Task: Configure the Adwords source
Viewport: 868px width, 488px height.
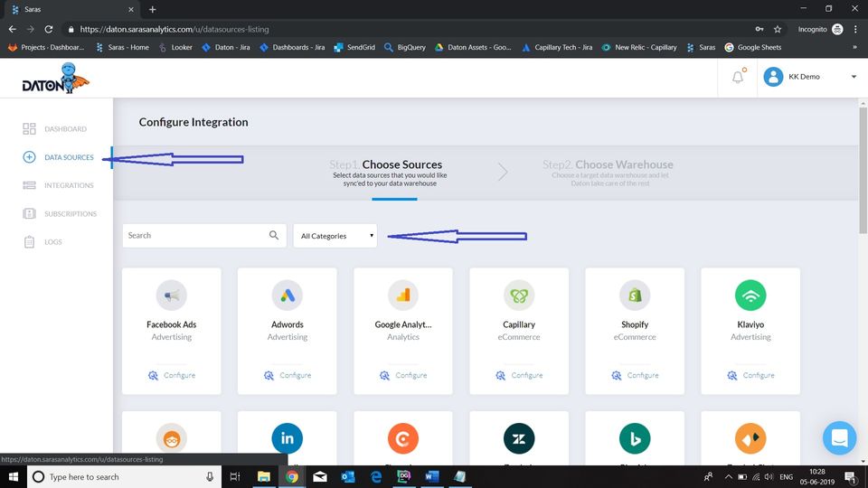Action: point(288,375)
